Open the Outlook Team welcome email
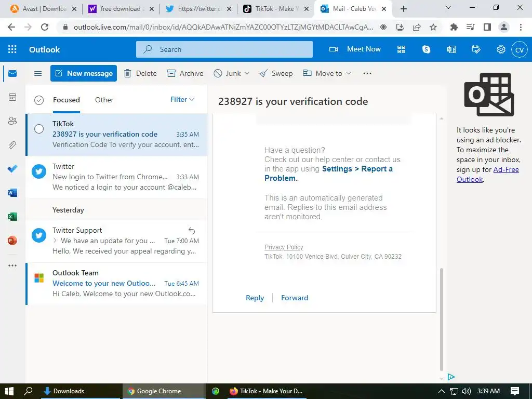532x399 pixels. [117, 283]
